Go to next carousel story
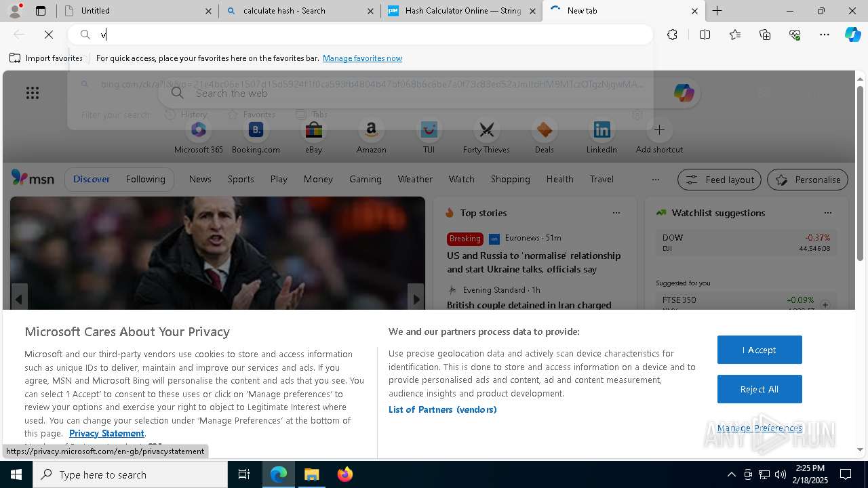The image size is (868, 488). [x=416, y=299]
